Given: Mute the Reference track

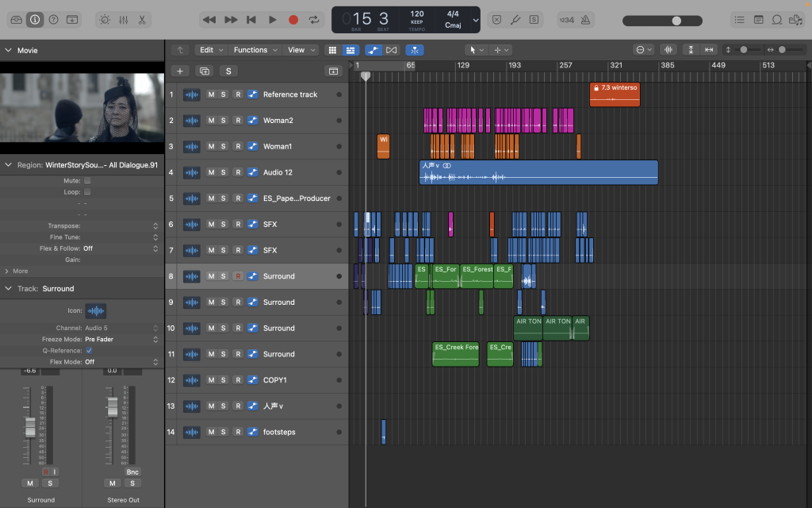Looking at the screenshot, I should point(211,94).
